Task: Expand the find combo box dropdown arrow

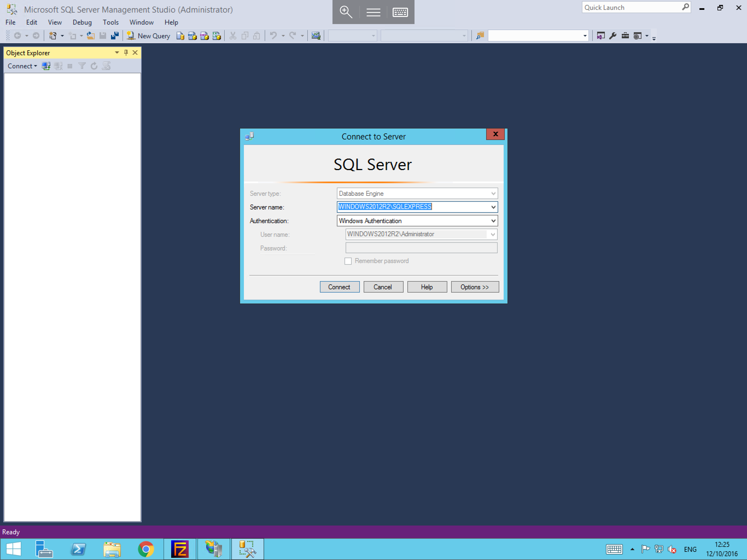Action: click(585, 36)
